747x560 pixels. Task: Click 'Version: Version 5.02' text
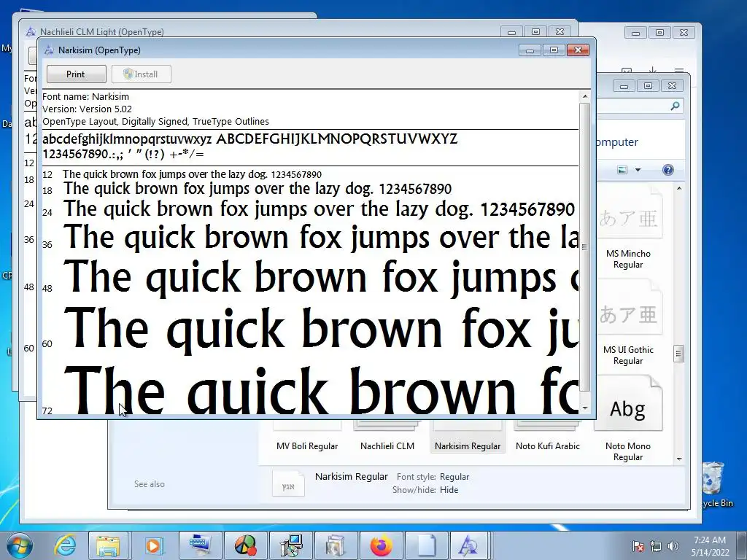pos(88,109)
